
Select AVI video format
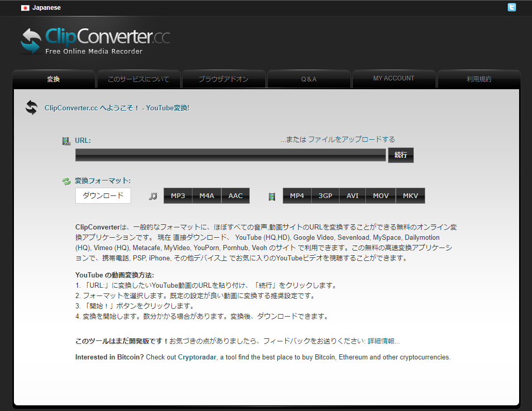click(352, 195)
